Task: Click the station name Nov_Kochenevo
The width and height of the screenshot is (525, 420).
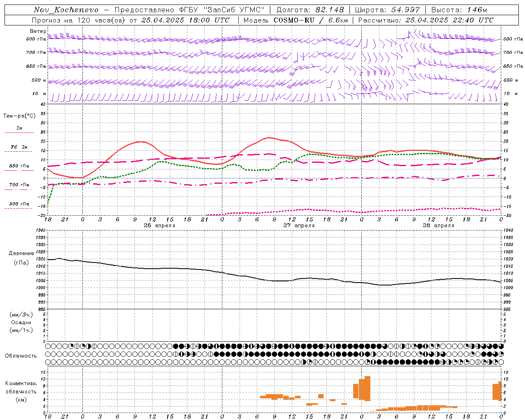Action: (66, 10)
